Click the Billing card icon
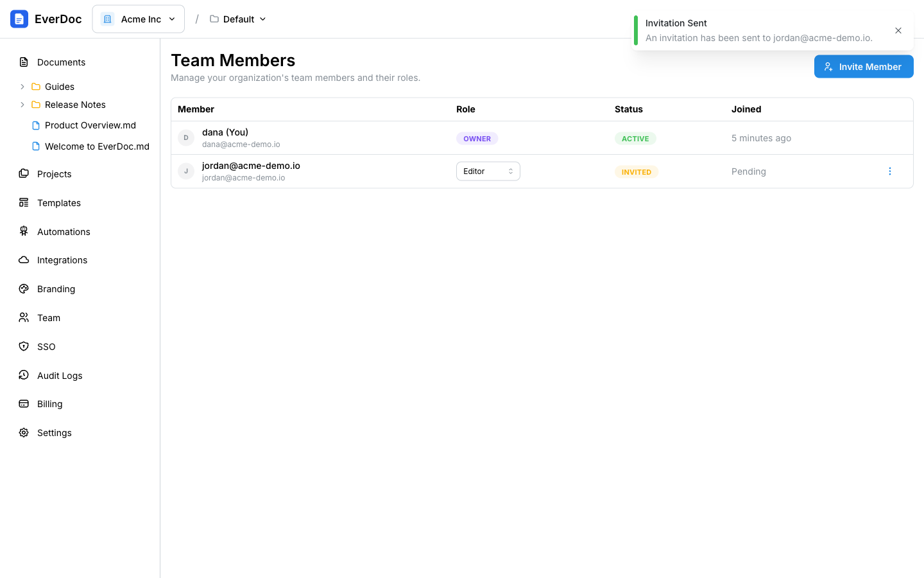This screenshot has width=924, height=578. (x=24, y=404)
